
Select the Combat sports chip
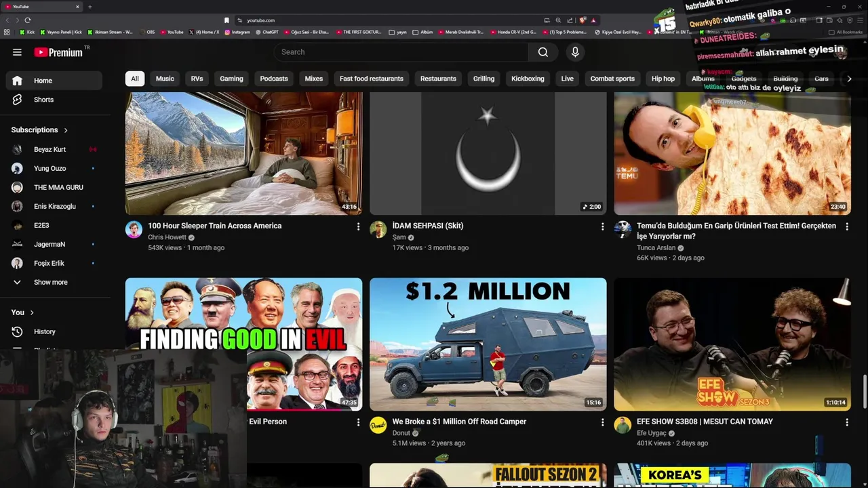coord(612,79)
